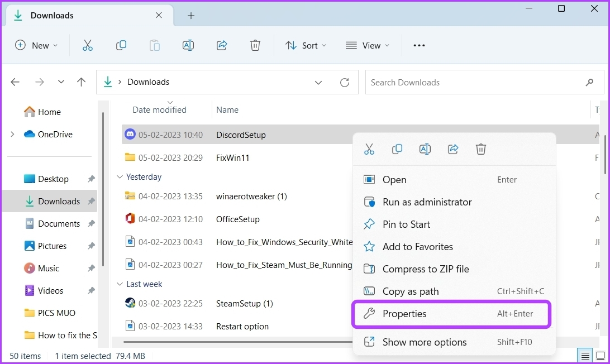Choose Compress to ZIP file
The height and width of the screenshot is (364, 610).
tap(454, 269)
